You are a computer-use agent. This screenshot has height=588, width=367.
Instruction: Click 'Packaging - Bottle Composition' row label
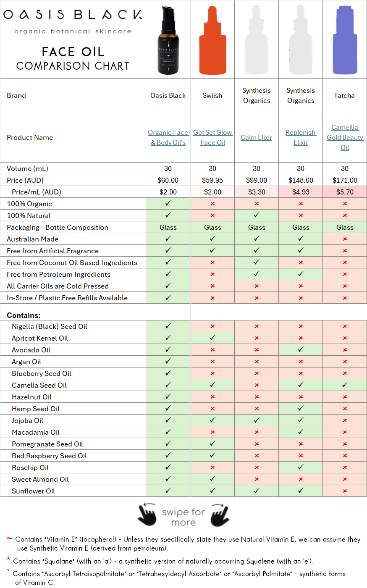click(58, 227)
